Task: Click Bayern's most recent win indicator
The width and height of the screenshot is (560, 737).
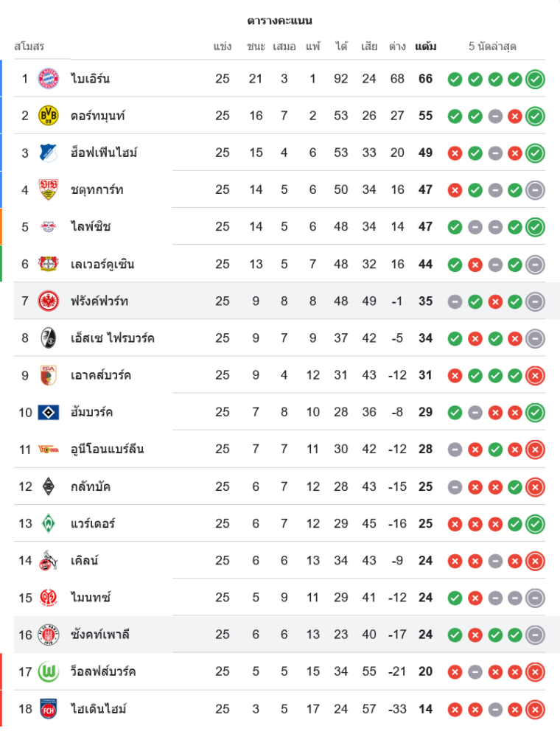Action: [536, 79]
